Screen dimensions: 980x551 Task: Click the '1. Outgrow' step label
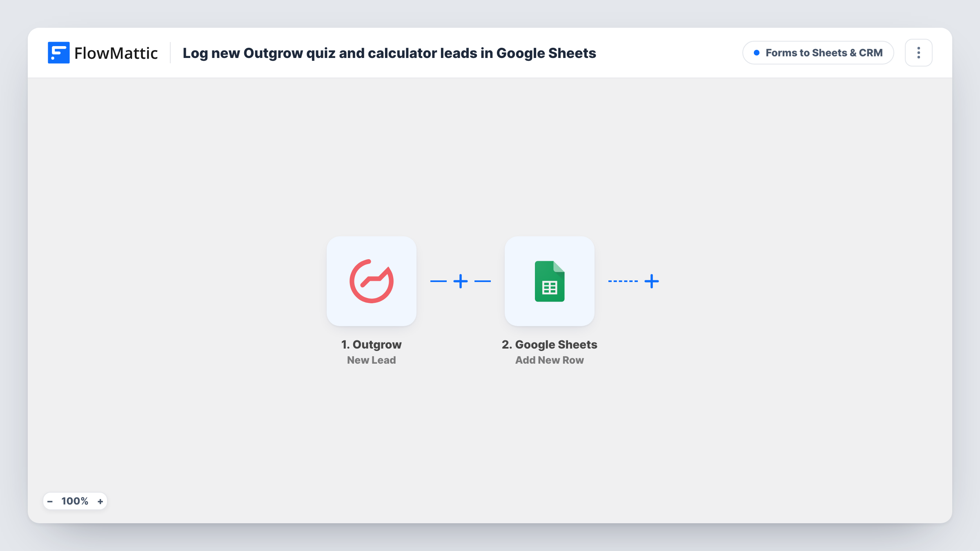[371, 344]
